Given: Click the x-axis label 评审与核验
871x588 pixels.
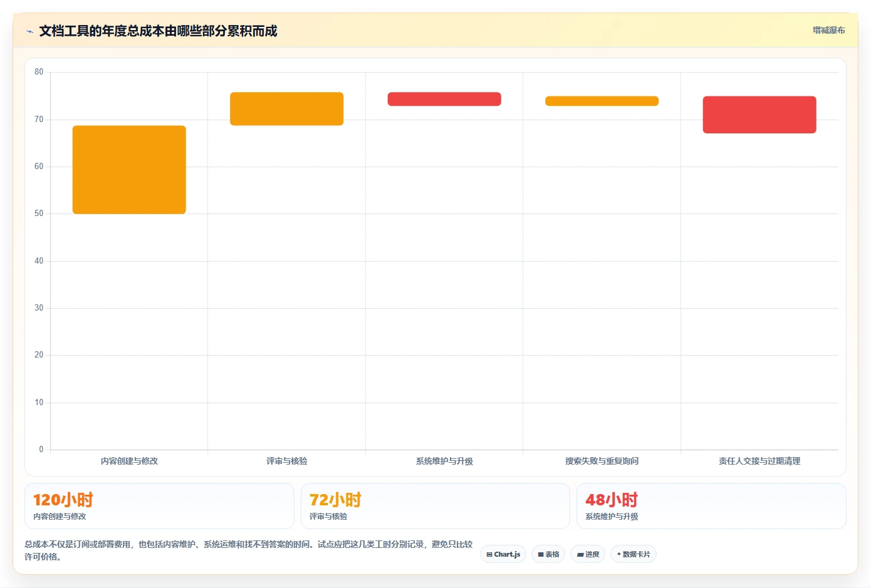Looking at the screenshot, I should click(x=286, y=461).
